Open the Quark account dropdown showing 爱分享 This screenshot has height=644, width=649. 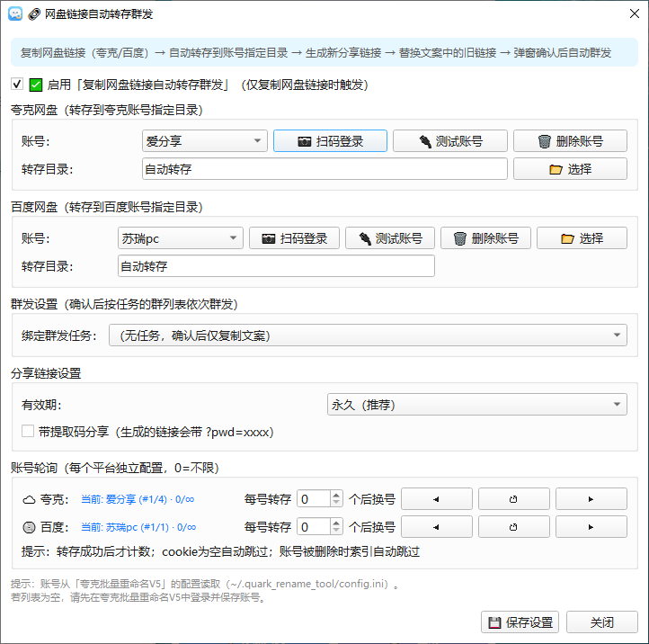tap(204, 141)
